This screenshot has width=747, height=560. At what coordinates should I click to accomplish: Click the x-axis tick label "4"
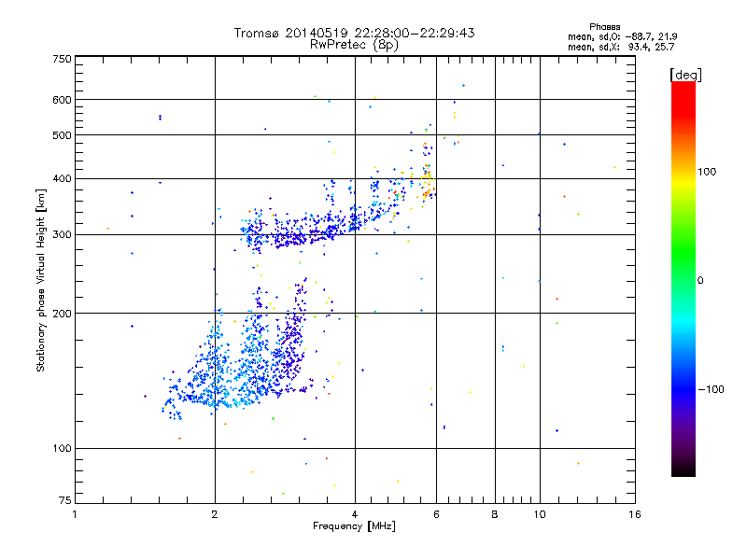click(x=355, y=514)
